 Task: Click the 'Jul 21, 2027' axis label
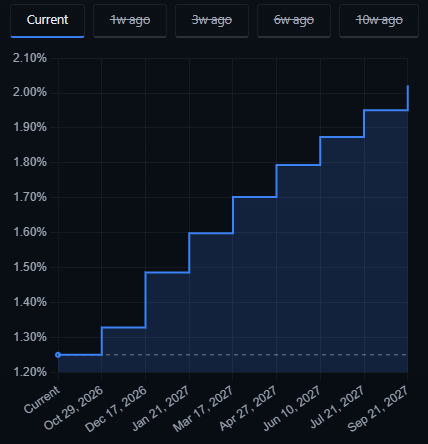pyautogui.click(x=337, y=407)
